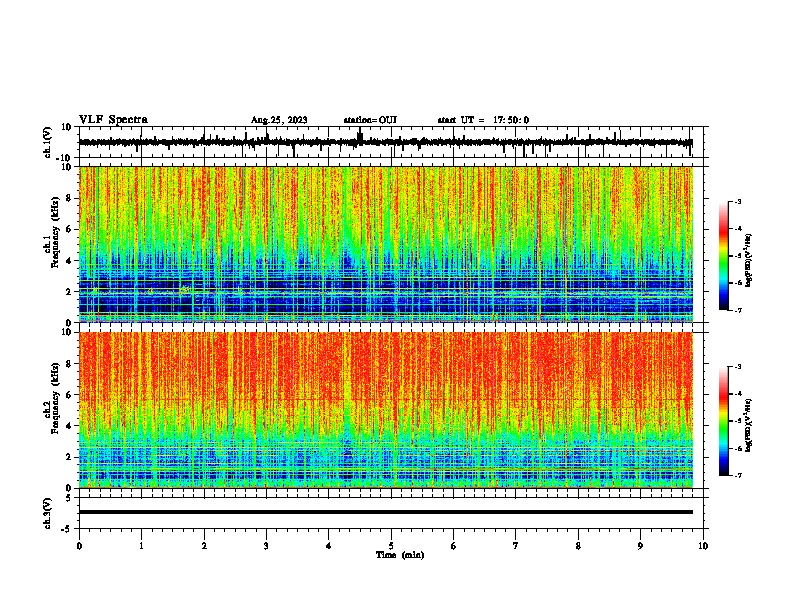Screen dimensions: 792x612
Task: Click the "station=OUJ" header label
Action: [370, 120]
